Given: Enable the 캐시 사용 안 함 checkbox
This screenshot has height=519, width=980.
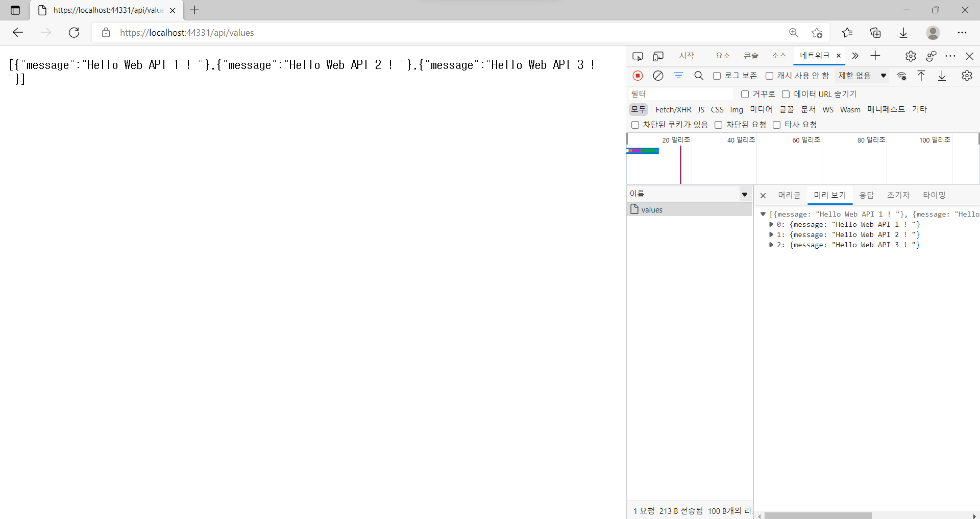Looking at the screenshot, I should tap(769, 76).
